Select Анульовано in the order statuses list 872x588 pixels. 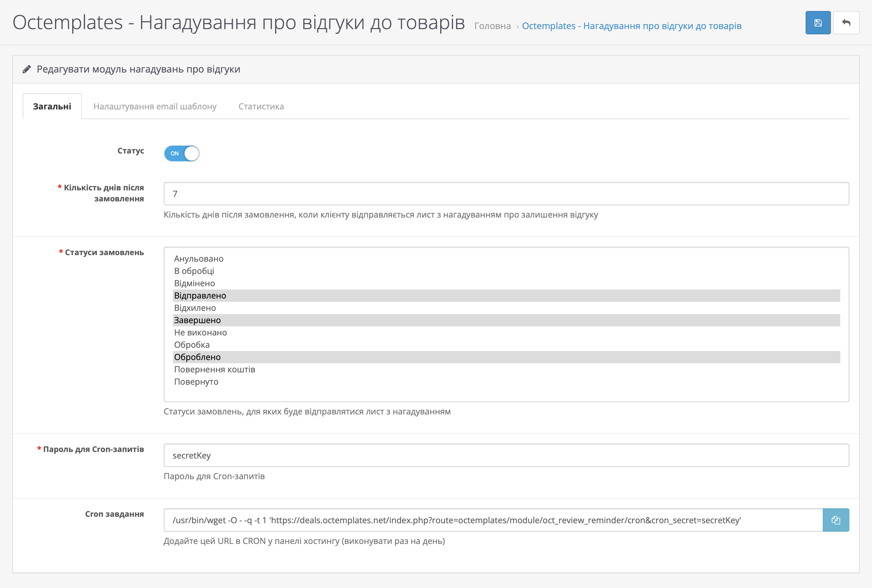click(x=199, y=259)
